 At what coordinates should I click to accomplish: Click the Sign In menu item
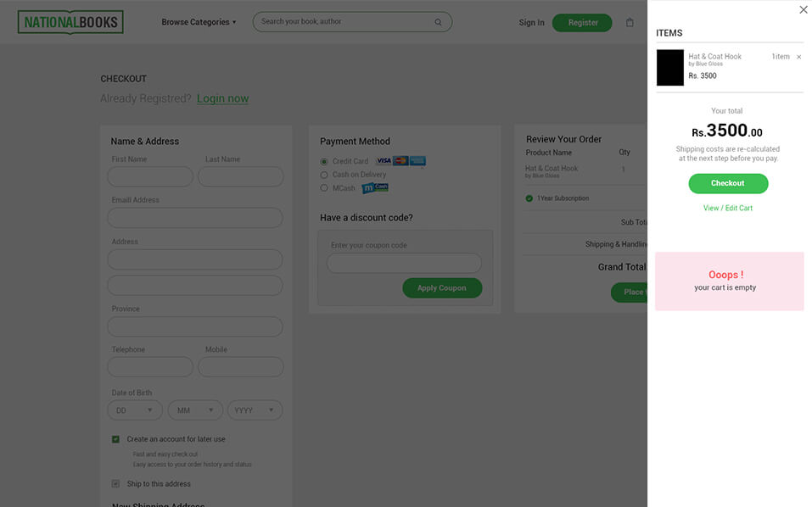(x=531, y=23)
